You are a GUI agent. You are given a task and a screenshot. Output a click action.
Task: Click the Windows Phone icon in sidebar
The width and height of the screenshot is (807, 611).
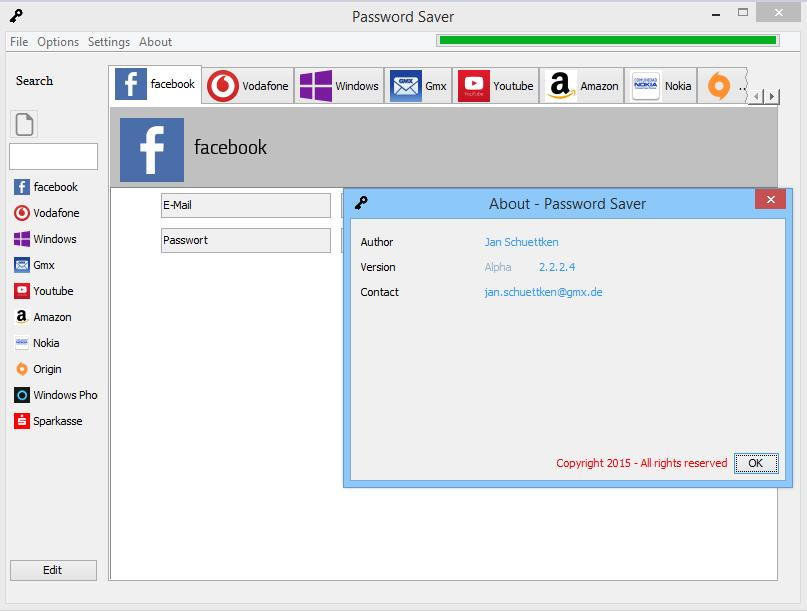coord(22,395)
